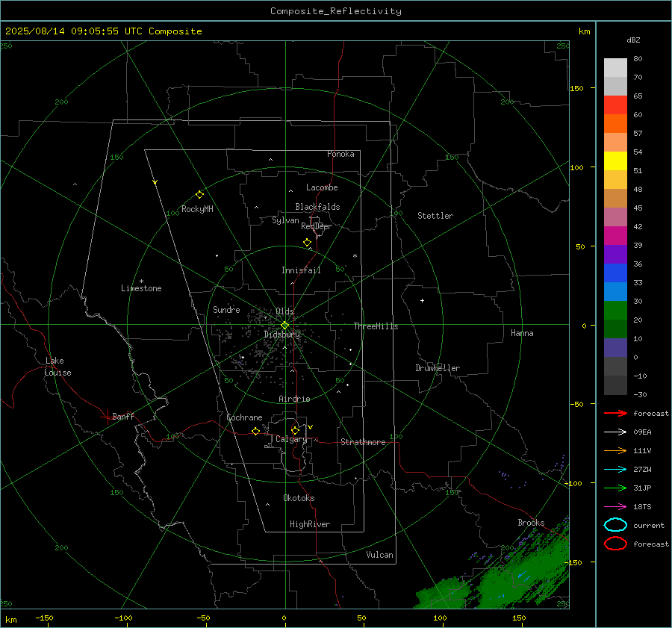Click the Lake Louise label
This screenshot has height=628, width=672.
click(57, 367)
